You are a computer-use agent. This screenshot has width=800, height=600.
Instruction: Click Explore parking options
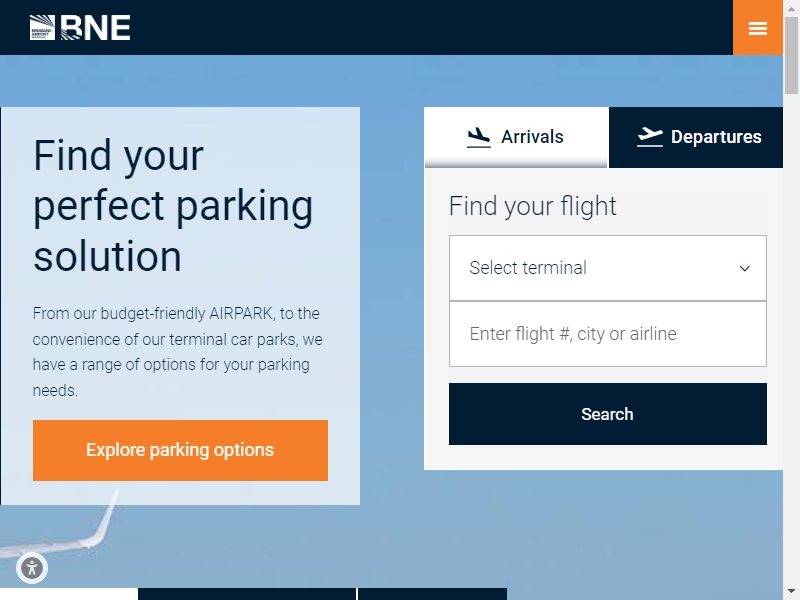click(x=180, y=450)
